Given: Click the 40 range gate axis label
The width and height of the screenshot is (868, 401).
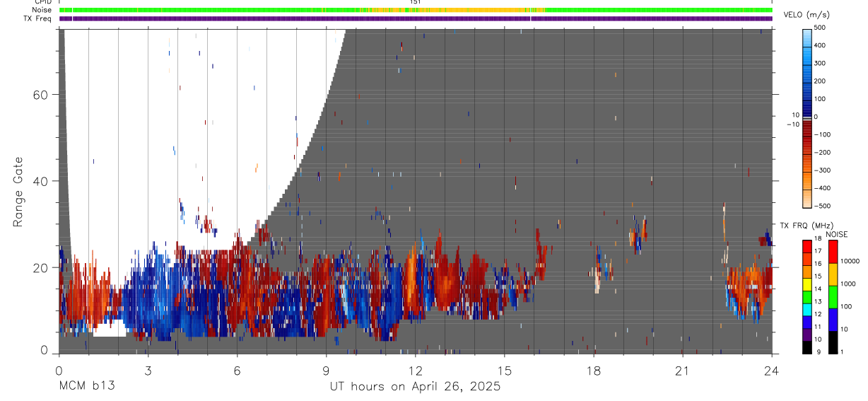Looking at the screenshot, I should click(x=40, y=181).
